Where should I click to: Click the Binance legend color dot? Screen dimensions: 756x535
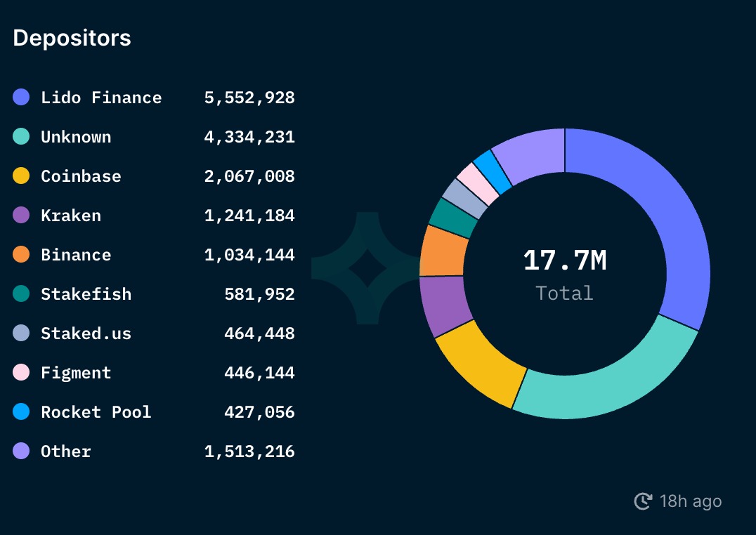(21, 254)
